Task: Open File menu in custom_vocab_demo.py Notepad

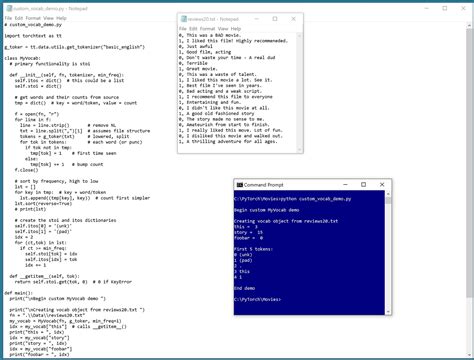Action: pyautogui.click(x=8, y=18)
